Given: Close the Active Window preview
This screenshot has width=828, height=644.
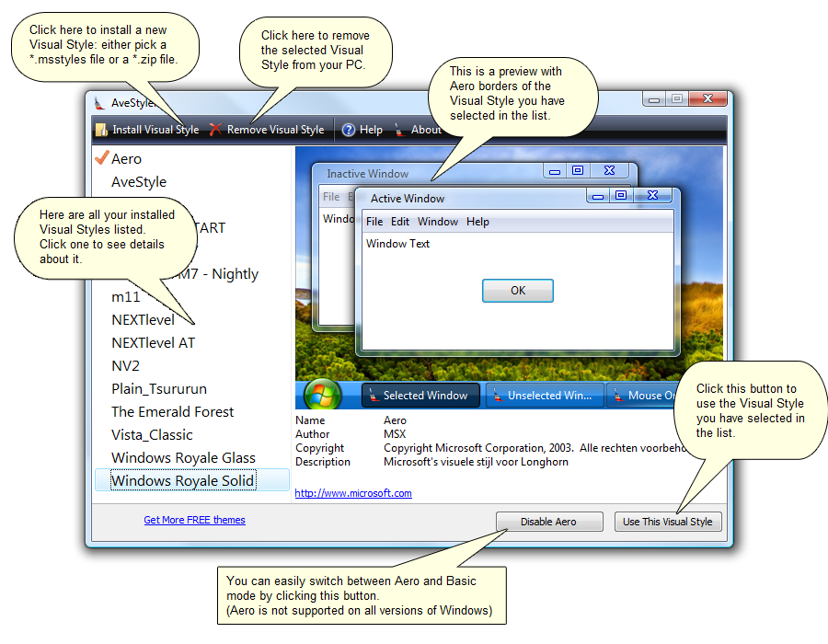Looking at the screenshot, I should 652,195.
